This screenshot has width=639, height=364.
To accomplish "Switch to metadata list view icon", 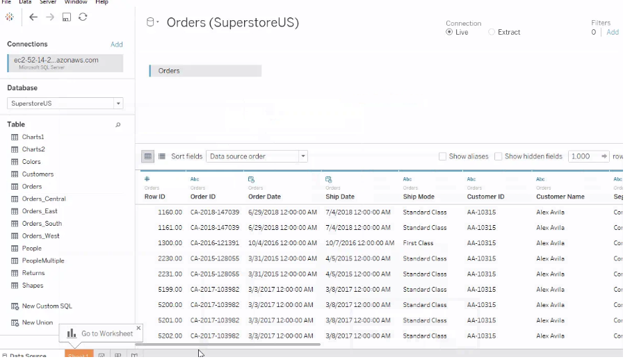I will click(x=162, y=156).
